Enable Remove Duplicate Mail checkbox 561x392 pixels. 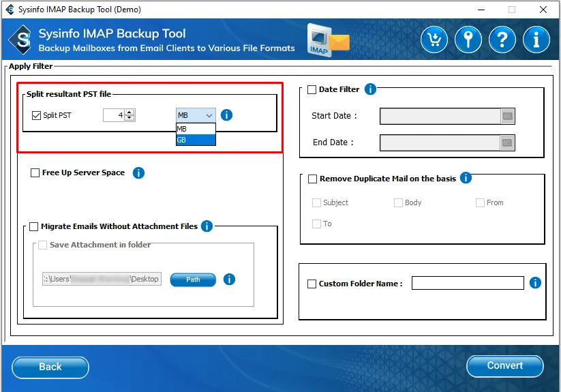point(312,179)
